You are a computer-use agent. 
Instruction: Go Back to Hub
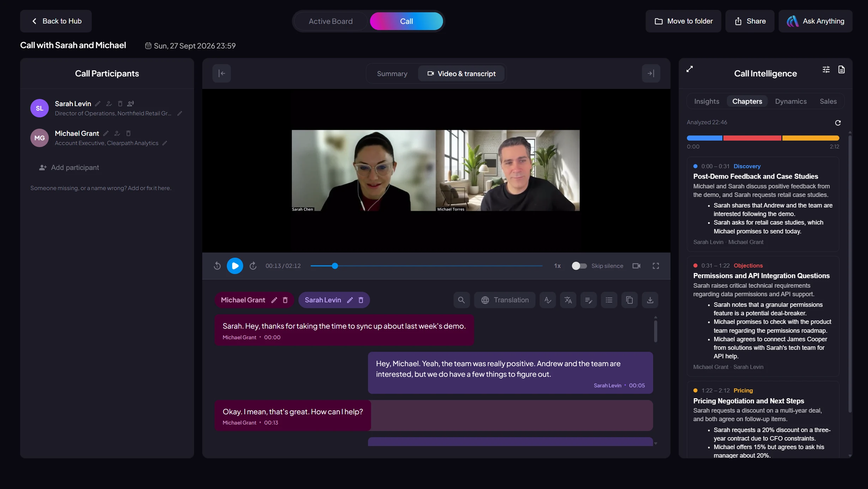(x=56, y=21)
